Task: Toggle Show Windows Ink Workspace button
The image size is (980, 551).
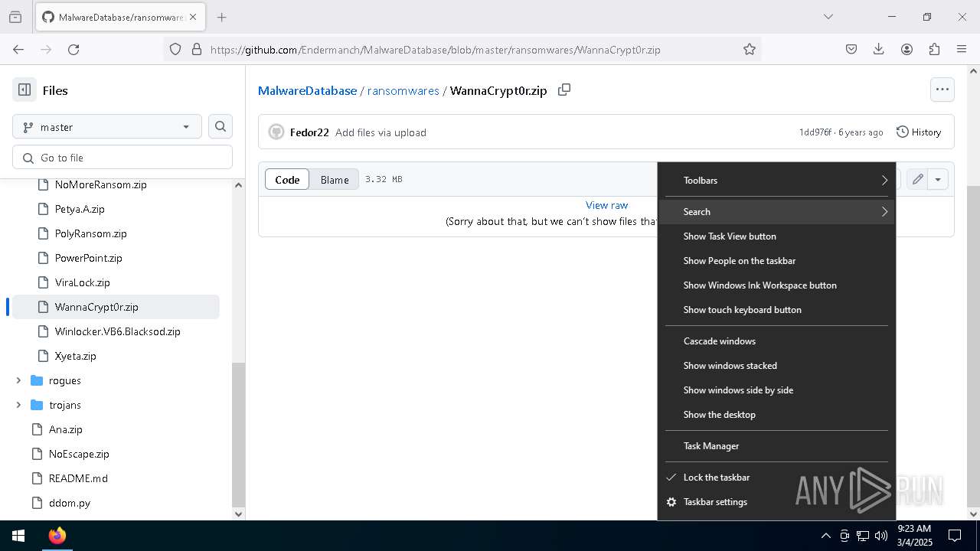Action: click(x=776, y=285)
